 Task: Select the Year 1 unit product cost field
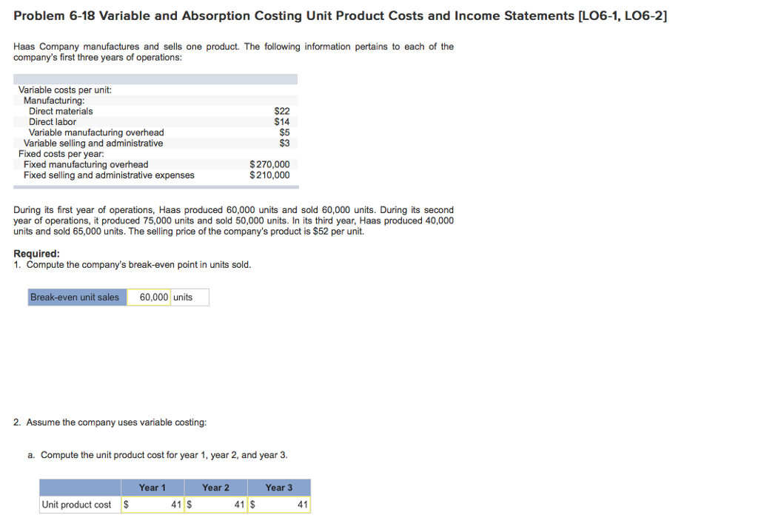click(152, 504)
